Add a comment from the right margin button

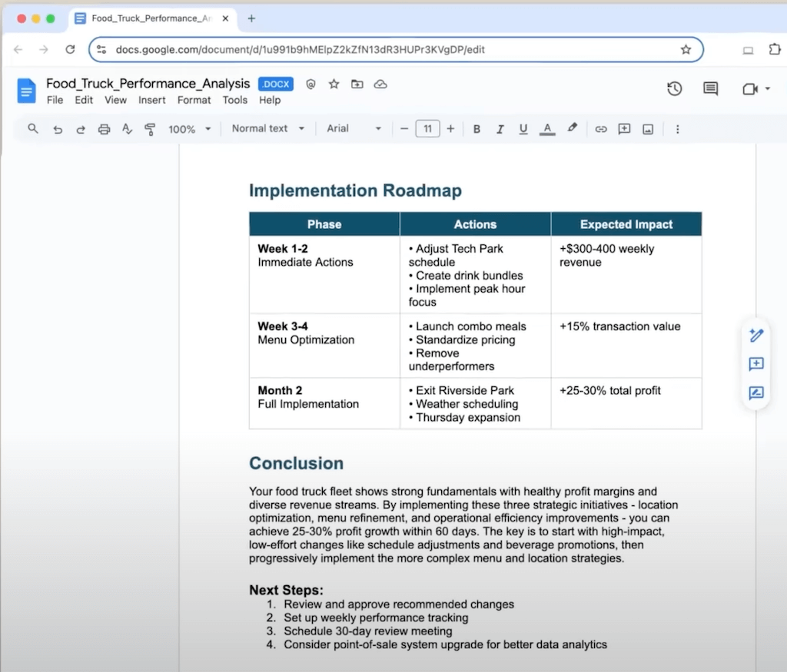756,364
